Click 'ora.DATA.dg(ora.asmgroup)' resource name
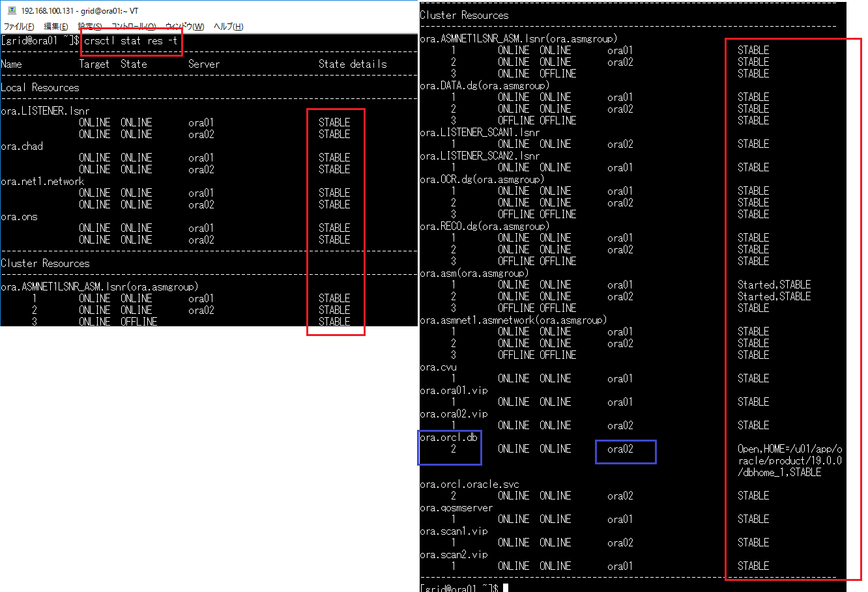The height and width of the screenshot is (592, 868). coord(485,85)
